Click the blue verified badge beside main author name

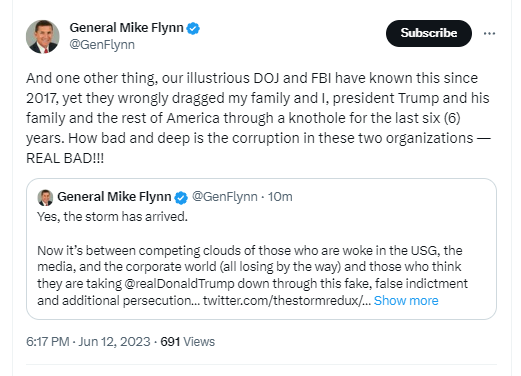coord(193,28)
